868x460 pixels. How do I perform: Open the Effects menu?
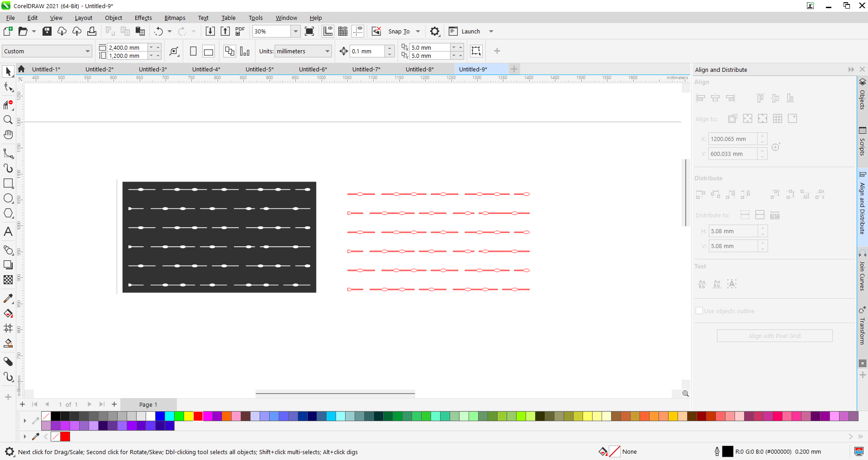coord(143,18)
